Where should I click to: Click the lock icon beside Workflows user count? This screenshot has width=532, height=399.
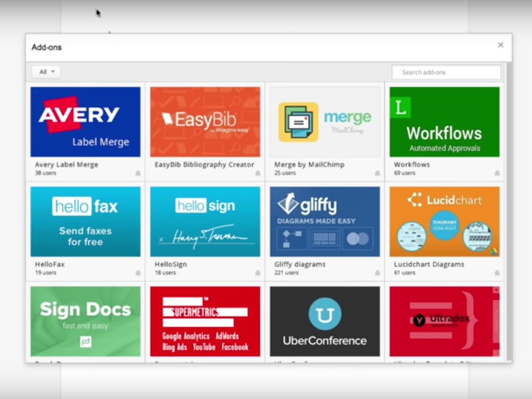[x=498, y=173]
